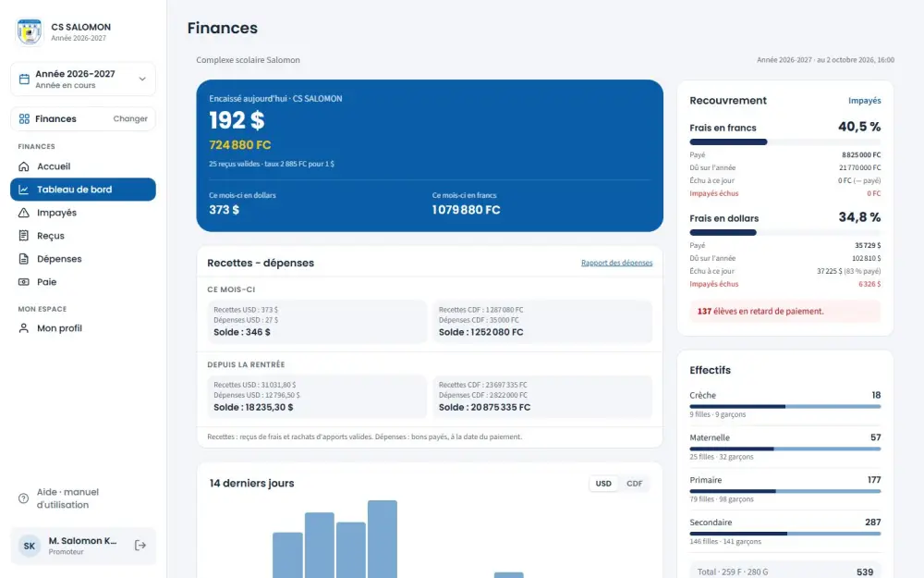Screen dimensions: 924x578
Task: Click Solde : 18 235,30 $ card
Action: pyautogui.click(x=317, y=397)
